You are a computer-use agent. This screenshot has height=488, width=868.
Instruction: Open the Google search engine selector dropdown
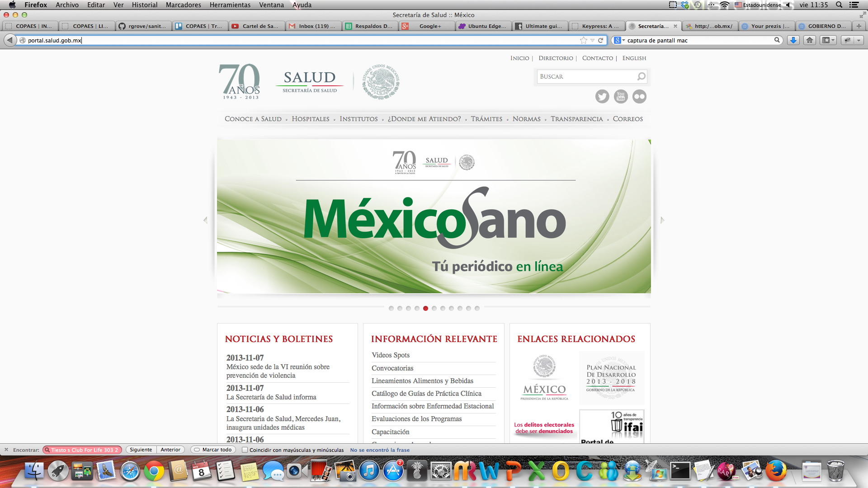[x=620, y=40]
